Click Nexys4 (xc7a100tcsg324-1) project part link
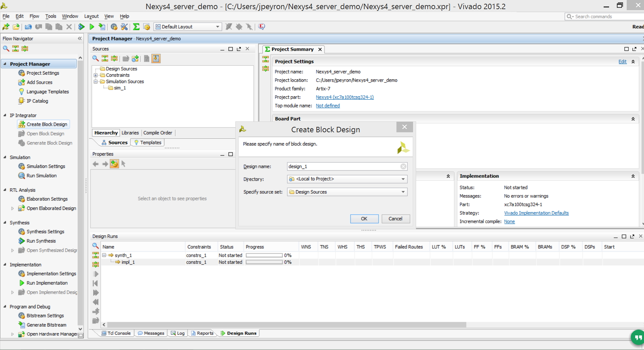The width and height of the screenshot is (644, 350). pos(345,97)
